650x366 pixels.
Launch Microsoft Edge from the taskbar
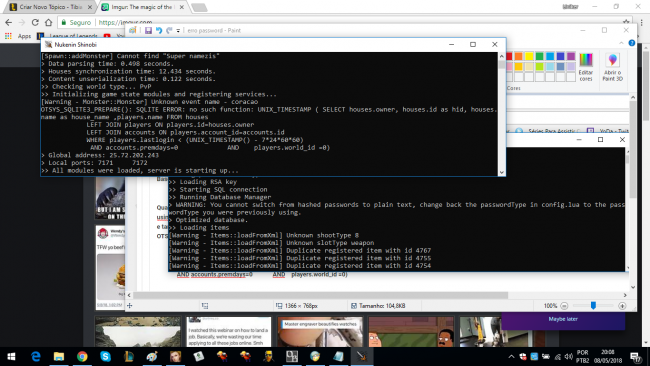(36, 356)
